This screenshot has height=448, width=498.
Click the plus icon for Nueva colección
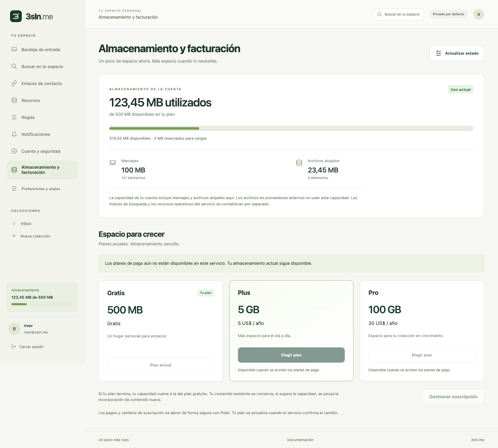[x=14, y=236]
